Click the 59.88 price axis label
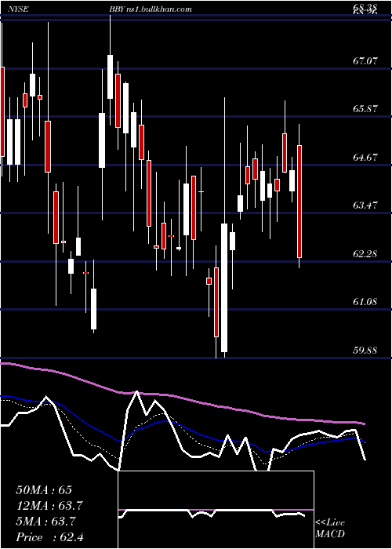392x549 pixels. pos(365,350)
